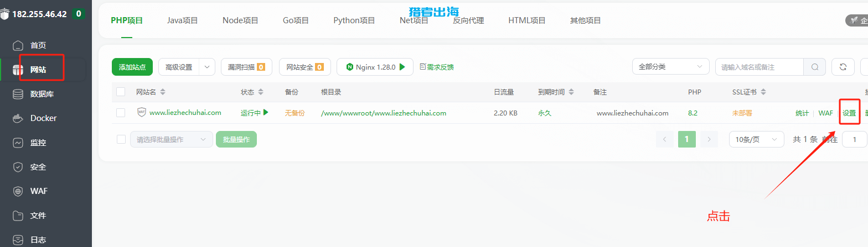
Task: Check the www.liezhechuhai.com row checkbox
Action: click(121, 113)
